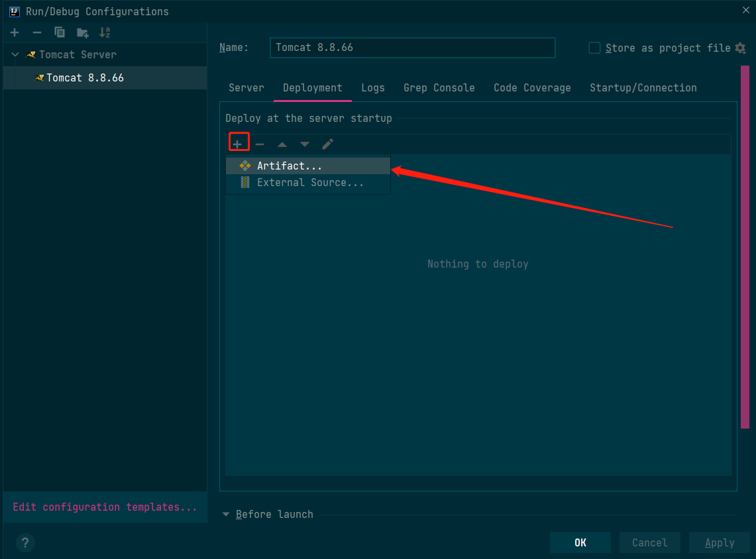Open the Code Coverage tab
Viewport: 756px width, 559px height.
click(532, 87)
